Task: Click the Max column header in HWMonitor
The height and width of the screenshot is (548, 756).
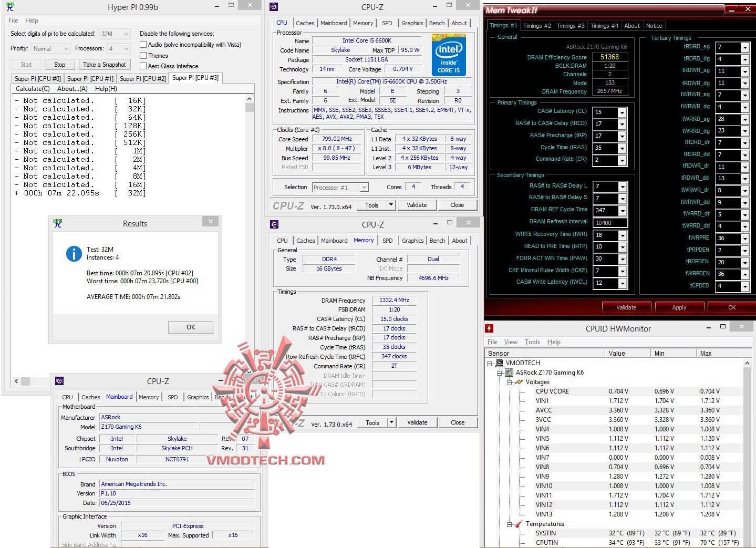Action: click(x=719, y=354)
